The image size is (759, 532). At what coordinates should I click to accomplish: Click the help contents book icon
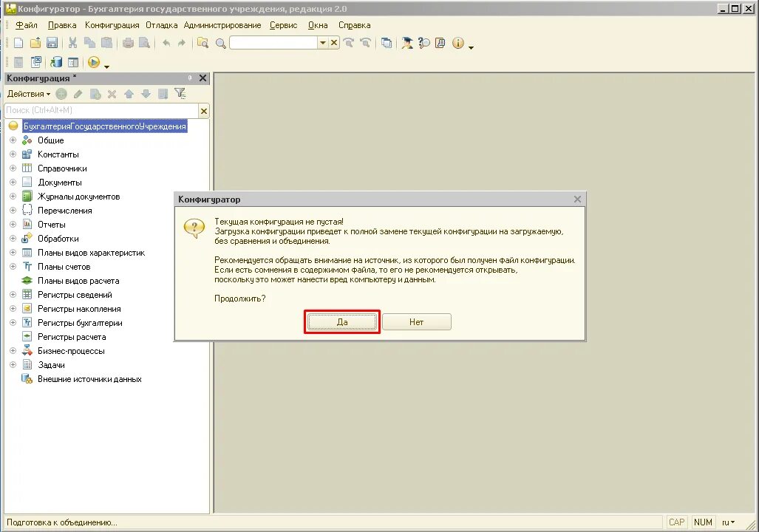point(440,43)
